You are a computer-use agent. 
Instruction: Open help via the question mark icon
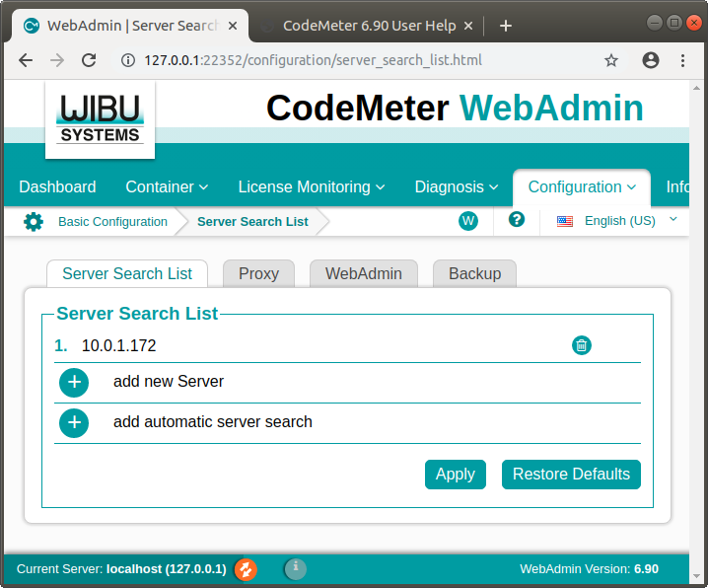(516, 220)
